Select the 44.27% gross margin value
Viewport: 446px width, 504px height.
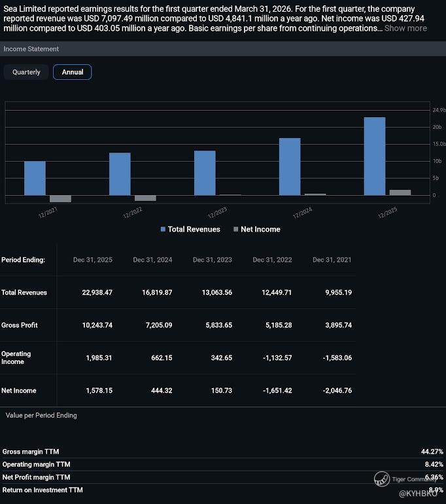pos(432,452)
